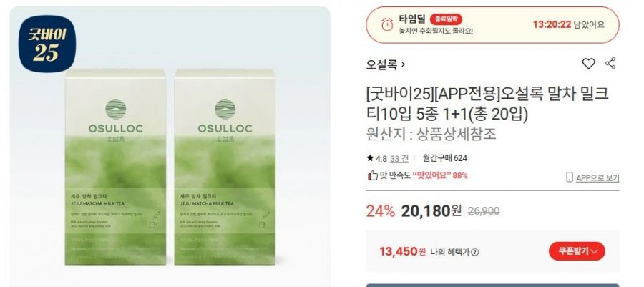Click the APP으로 보기 link
This screenshot has height=287, width=644.
click(597, 177)
